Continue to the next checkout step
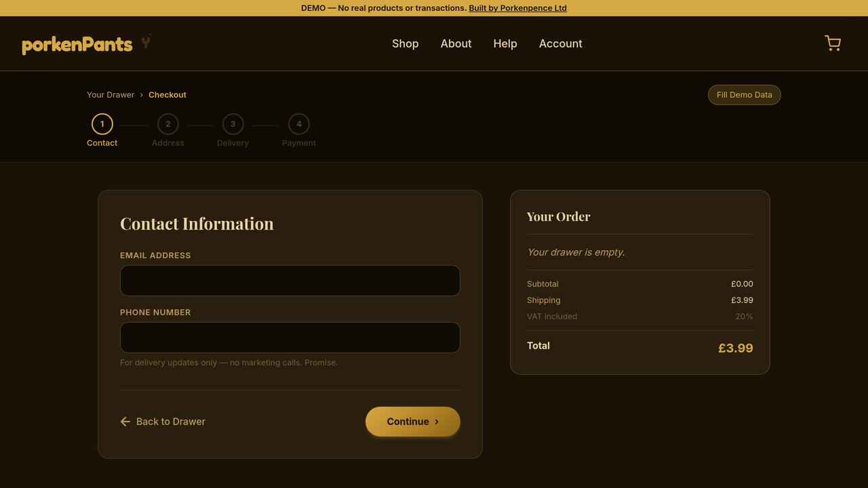868x488 pixels. 413,422
